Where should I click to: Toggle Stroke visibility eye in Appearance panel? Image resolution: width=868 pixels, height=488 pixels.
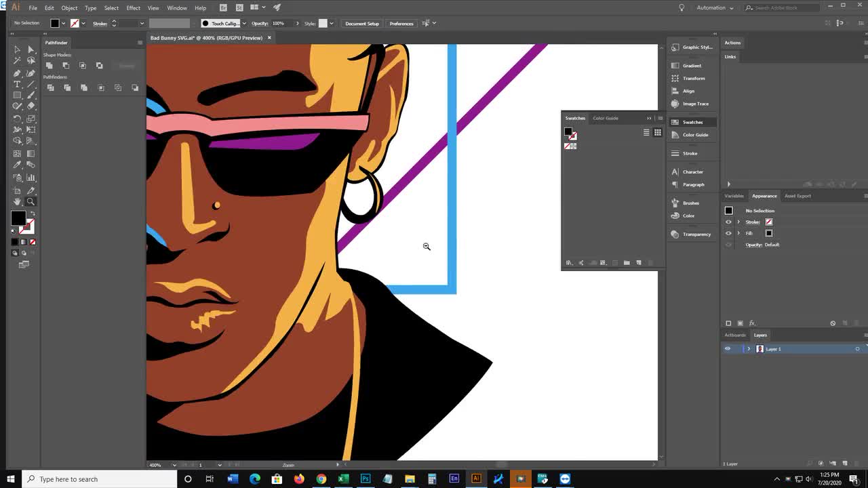pyautogui.click(x=729, y=222)
